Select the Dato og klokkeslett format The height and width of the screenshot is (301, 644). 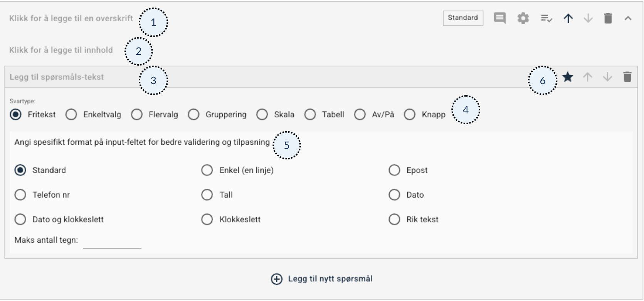coord(20,220)
